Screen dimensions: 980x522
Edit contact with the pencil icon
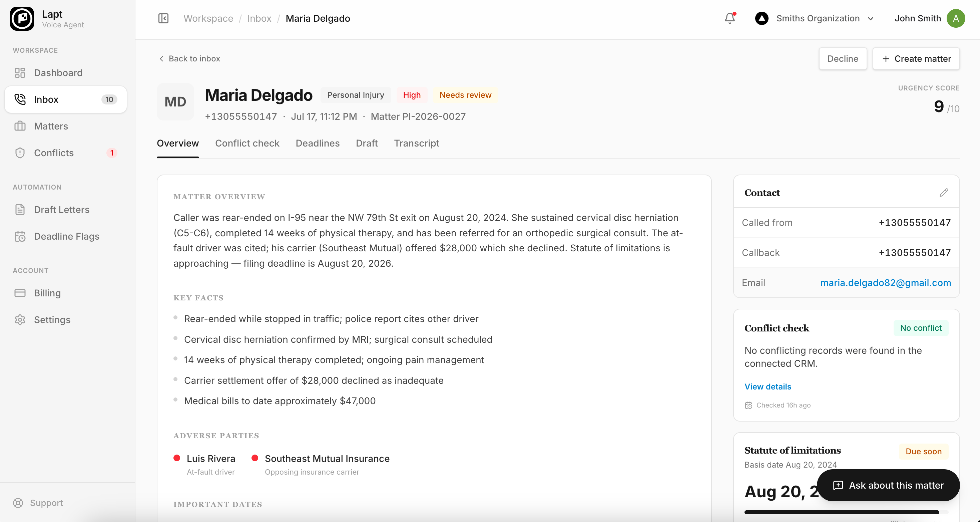944,193
